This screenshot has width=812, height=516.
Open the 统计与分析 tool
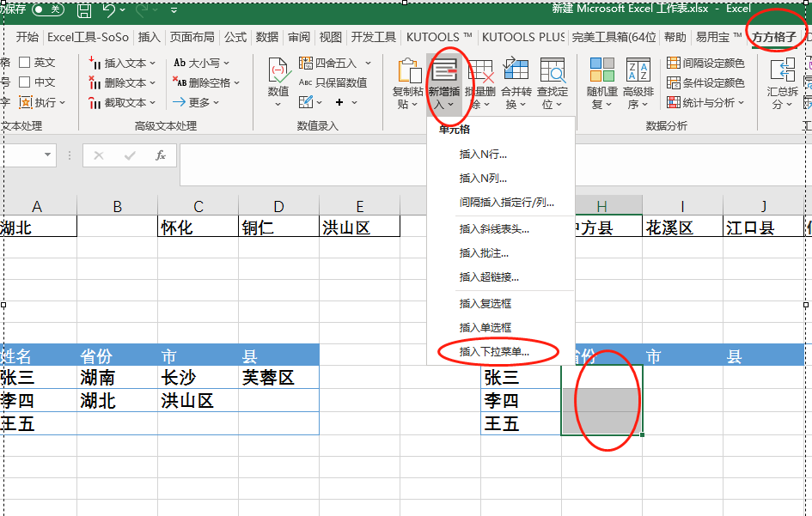(x=705, y=102)
